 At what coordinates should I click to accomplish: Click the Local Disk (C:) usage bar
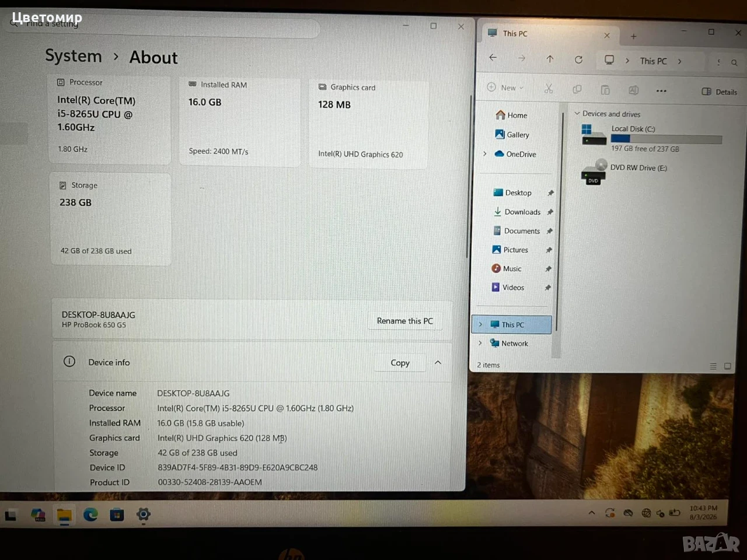tap(666, 139)
